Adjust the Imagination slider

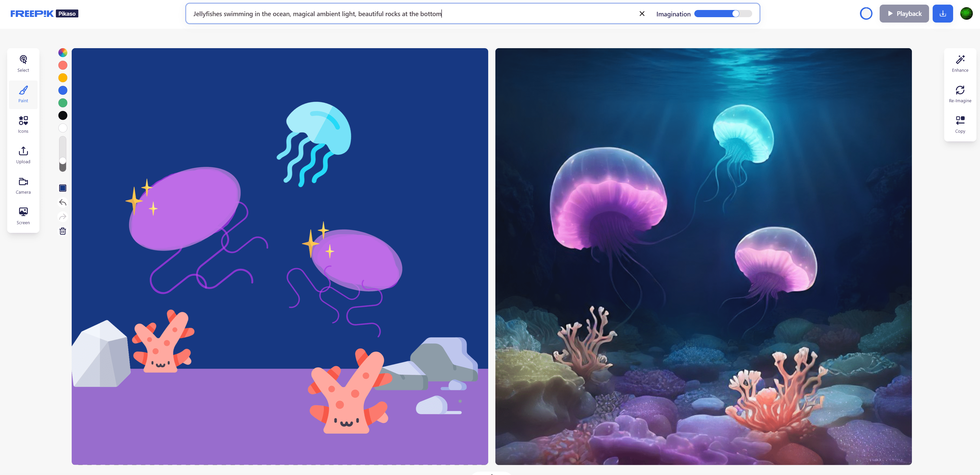click(723, 14)
